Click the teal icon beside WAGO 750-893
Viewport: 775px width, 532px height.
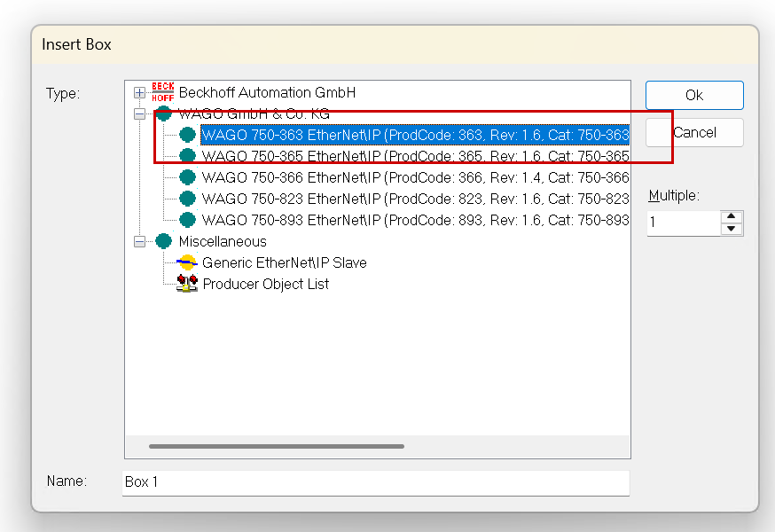pos(187,220)
